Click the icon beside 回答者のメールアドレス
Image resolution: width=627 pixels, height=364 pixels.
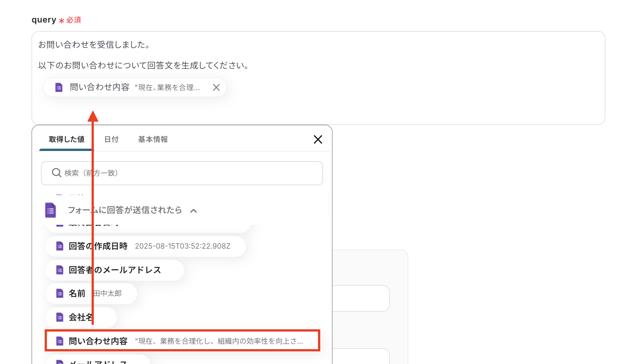59,270
